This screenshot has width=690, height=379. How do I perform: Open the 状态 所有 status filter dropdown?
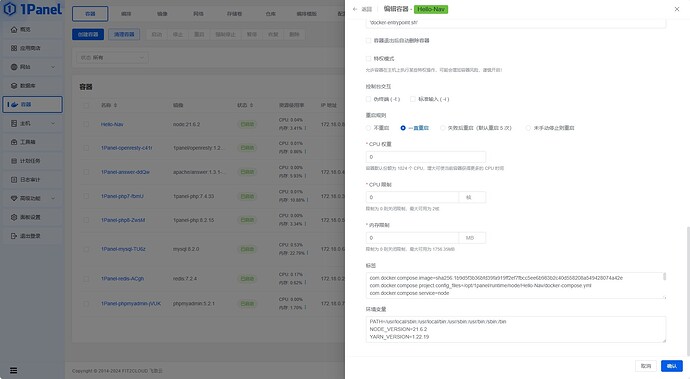(112, 58)
